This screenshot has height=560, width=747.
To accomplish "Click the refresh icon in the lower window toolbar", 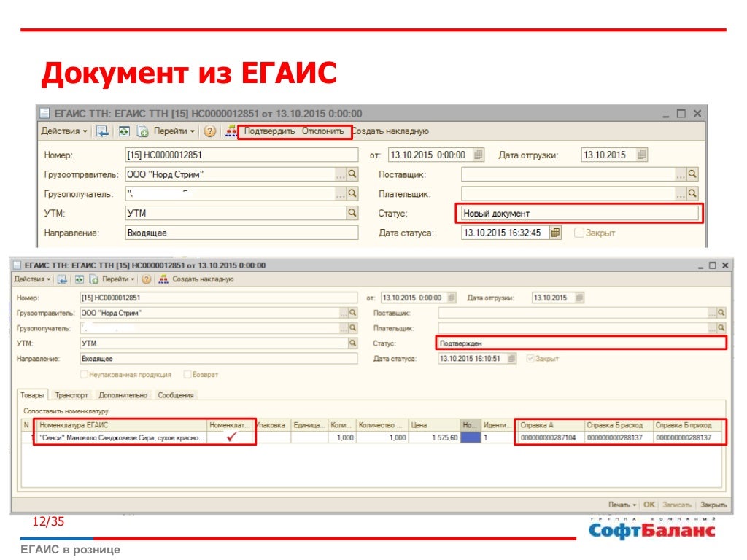I will pos(79,279).
